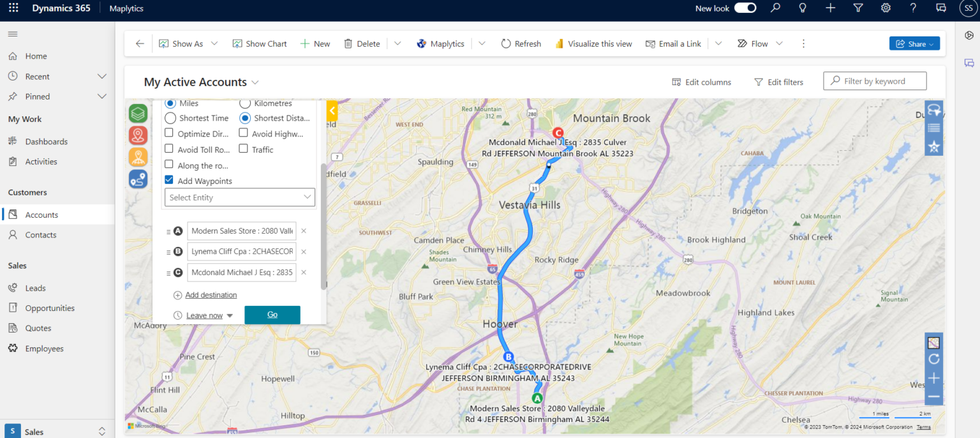980x438 pixels.
Task: Activate the freehand lasso selection tool
Action: click(x=933, y=110)
